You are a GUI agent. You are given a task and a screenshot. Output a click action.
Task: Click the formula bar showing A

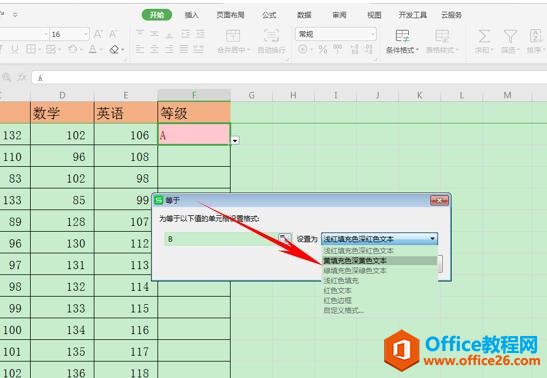290,77
